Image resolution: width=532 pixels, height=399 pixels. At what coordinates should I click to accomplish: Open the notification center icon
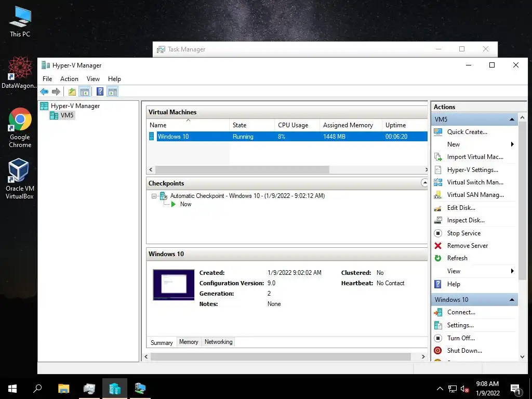(516, 389)
